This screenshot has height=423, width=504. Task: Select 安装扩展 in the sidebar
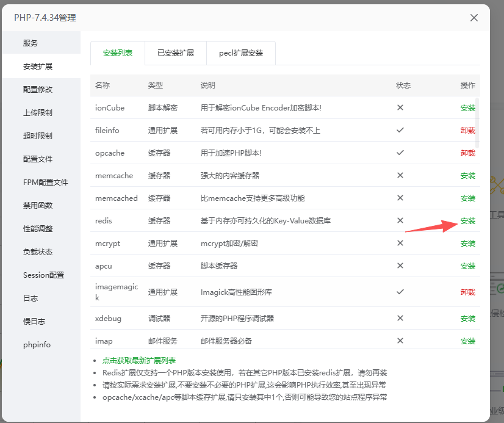tap(41, 66)
